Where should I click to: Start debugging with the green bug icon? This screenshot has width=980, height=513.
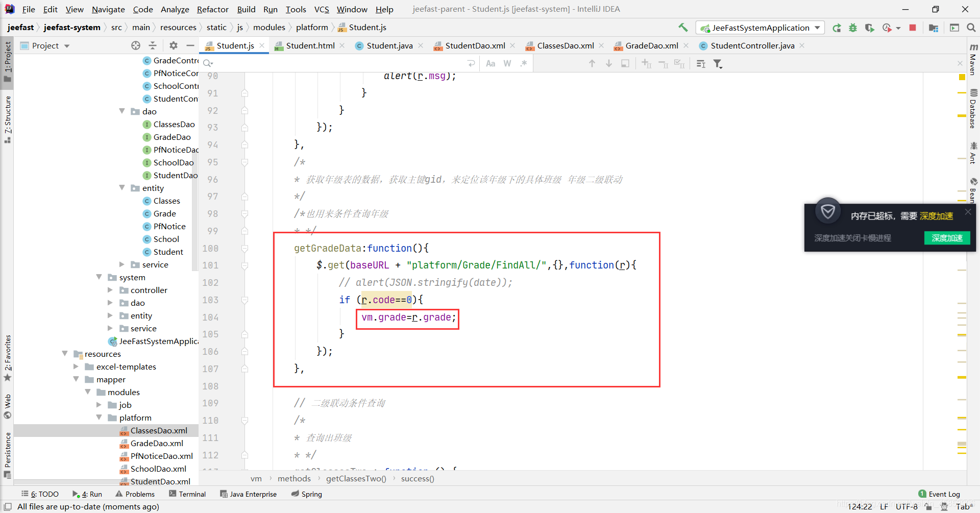[x=853, y=28]
